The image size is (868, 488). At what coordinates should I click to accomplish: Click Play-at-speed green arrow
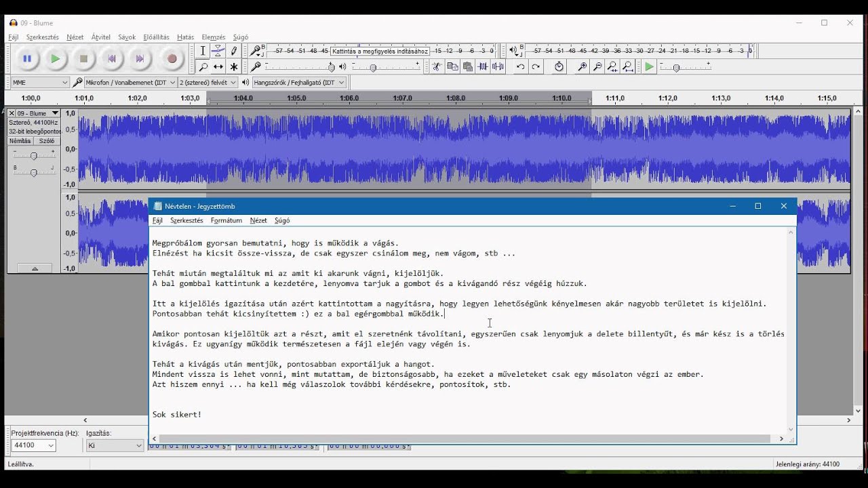point(650,66)
